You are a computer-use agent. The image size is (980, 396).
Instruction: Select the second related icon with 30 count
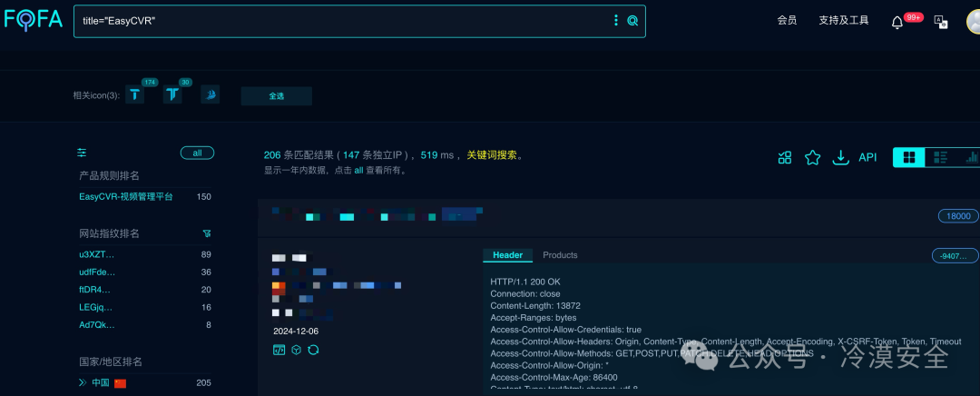(172, 94)
